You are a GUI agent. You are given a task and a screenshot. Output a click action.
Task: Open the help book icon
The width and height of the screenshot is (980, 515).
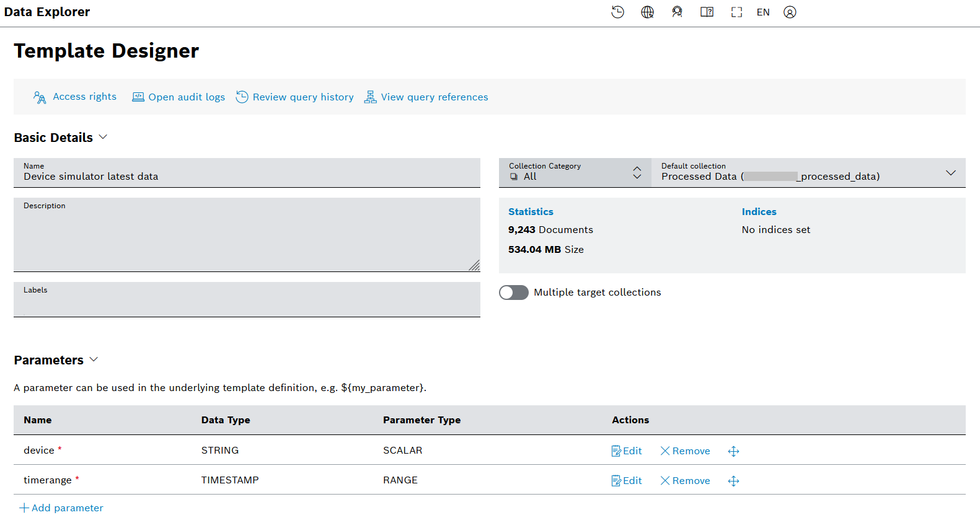click(x=707, y=12)
